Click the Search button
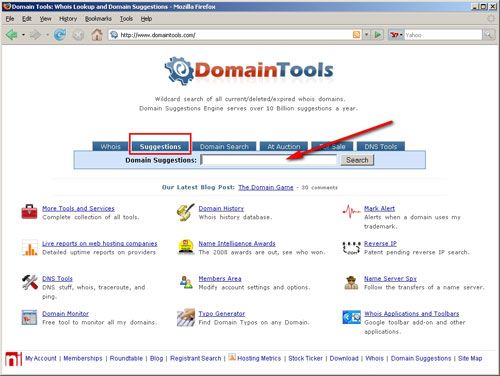This screenshot has height=376, width=500. point(357,160)
